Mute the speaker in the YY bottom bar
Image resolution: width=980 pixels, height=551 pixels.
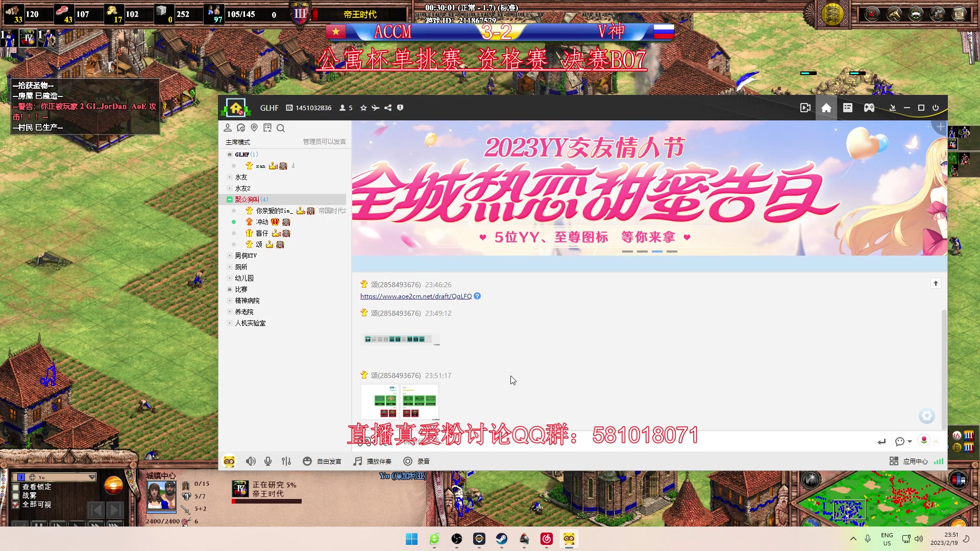(251, 461)
